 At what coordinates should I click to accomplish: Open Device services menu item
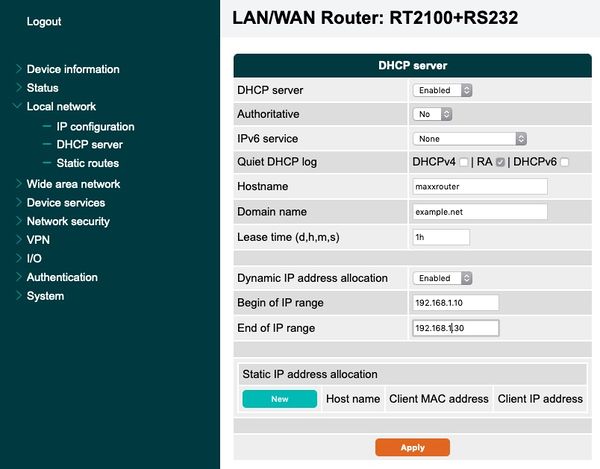(66, 203)
